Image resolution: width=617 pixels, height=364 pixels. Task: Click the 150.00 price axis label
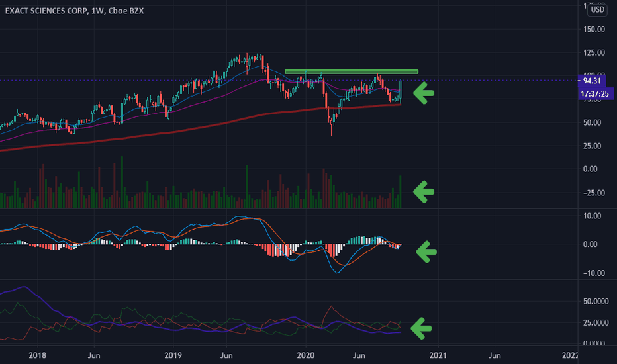594,30
